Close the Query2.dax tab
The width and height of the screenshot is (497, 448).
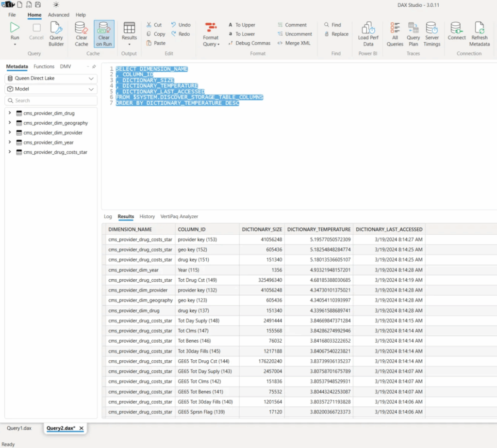(x=82, y=428)
